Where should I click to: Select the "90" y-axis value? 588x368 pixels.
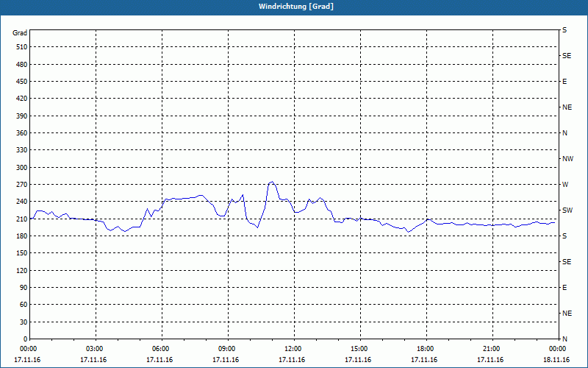[x=24, y=288]
